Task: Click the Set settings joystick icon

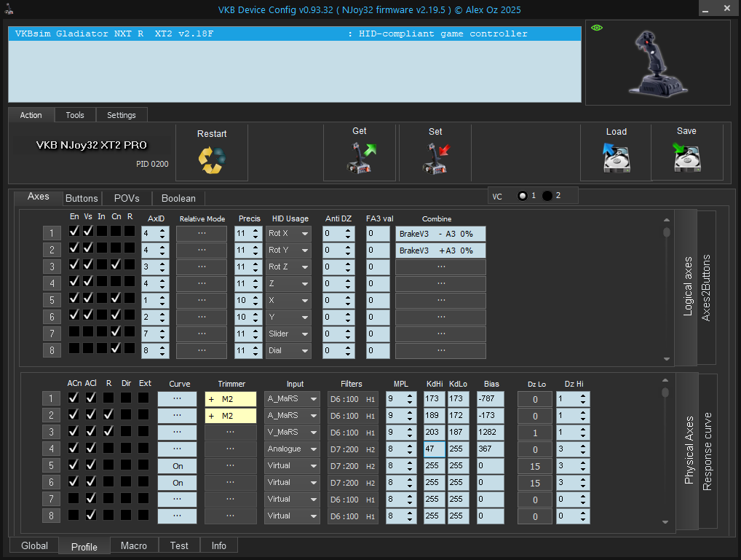Action: point(436,159)
